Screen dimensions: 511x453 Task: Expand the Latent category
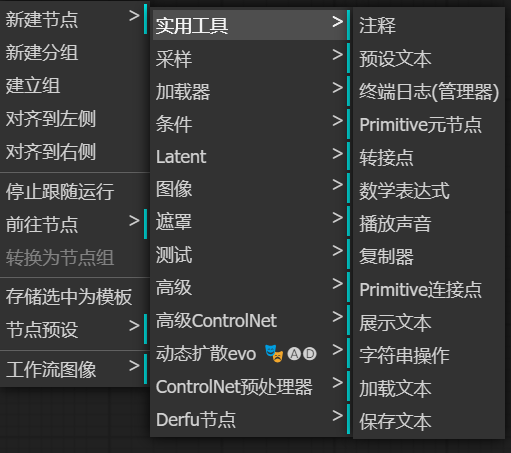tap(251, 157)
